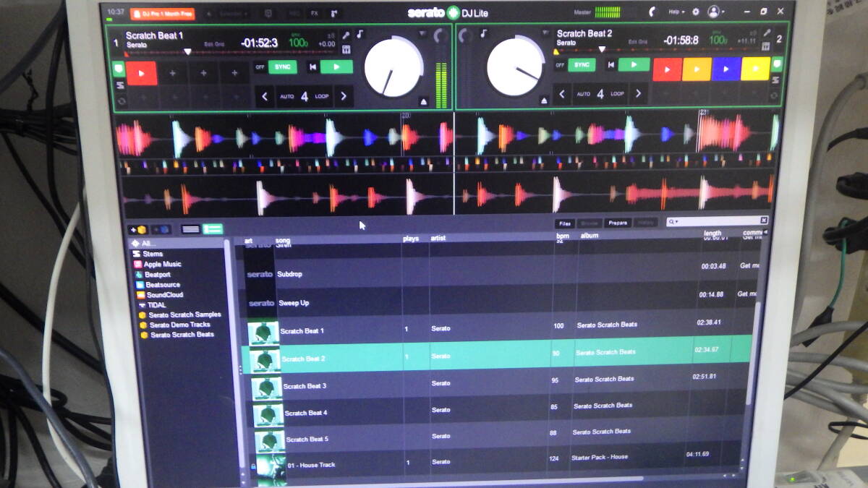Add a new smart crate
The height and width of the screenshot is (488, 868).
160,230
